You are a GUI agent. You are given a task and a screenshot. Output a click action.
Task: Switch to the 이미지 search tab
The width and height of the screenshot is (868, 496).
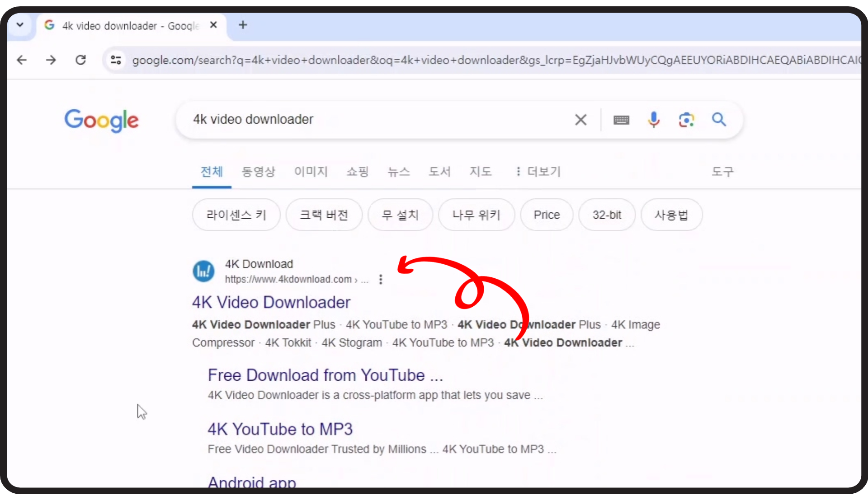(x=310, y=172)
